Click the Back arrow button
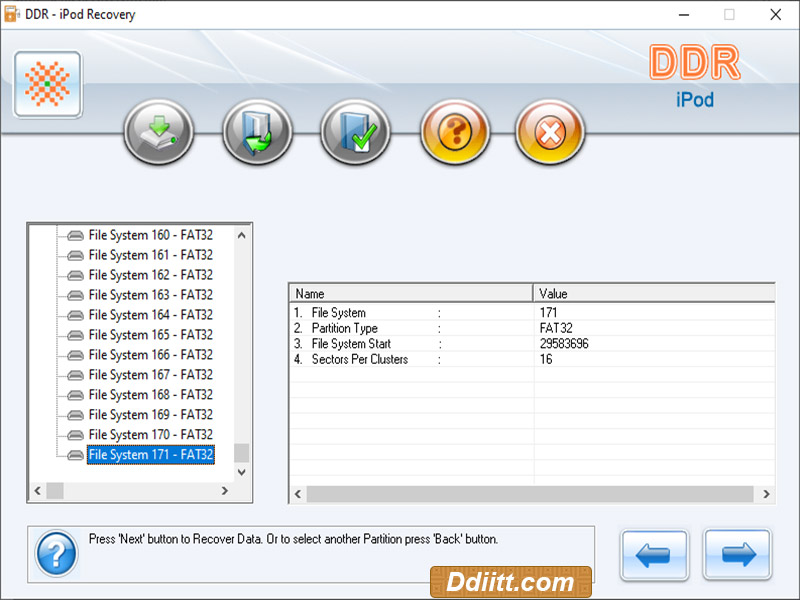This screenshot has width=800, height=600. tap(654, 554)
